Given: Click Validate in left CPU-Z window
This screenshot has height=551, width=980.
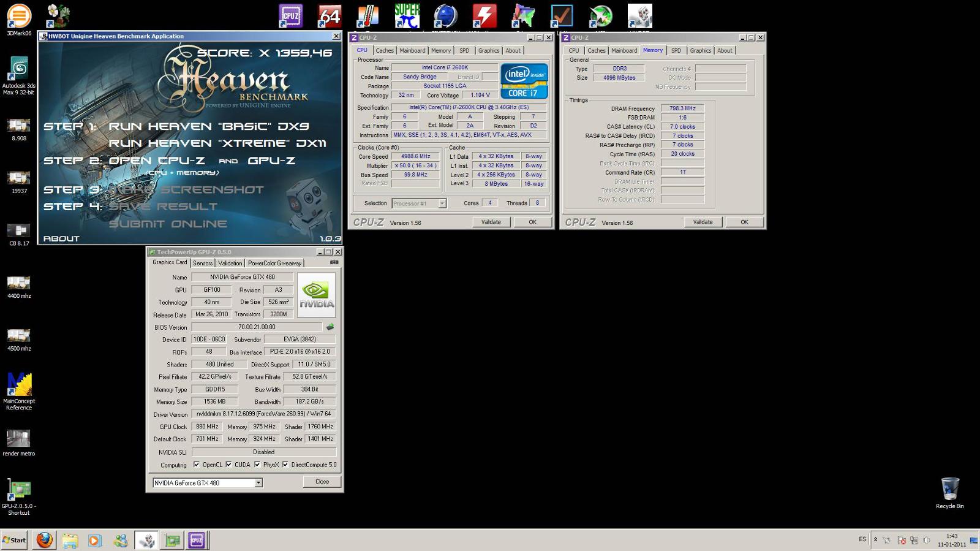Looking at the screenshot, I should (x=491, y=222).
